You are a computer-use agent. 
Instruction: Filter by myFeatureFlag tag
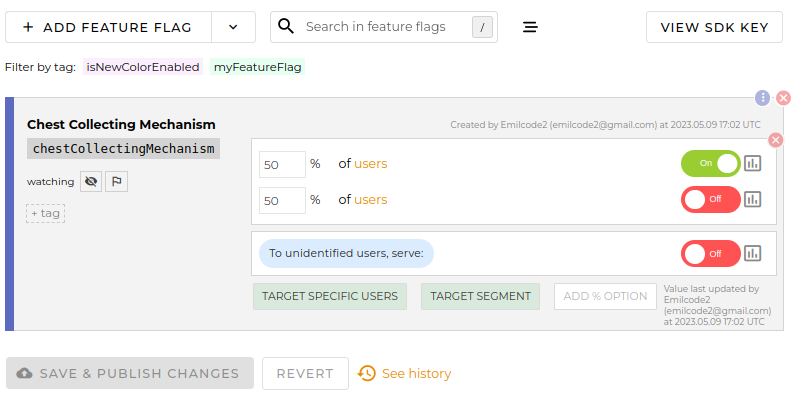(x=257, y=67)
